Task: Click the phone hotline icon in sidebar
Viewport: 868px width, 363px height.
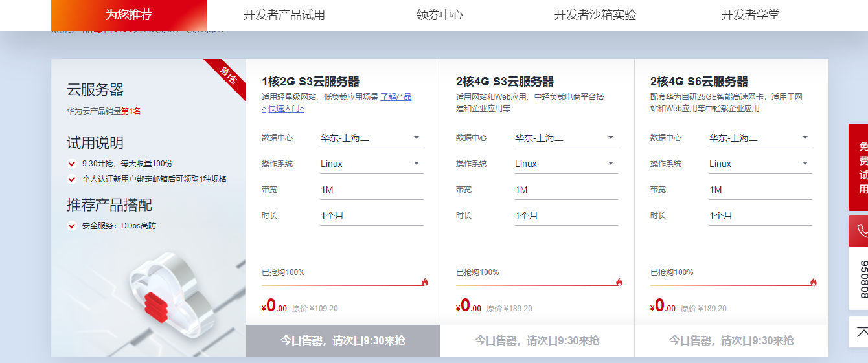Action: pyautogui.click(x=862, y=231)
